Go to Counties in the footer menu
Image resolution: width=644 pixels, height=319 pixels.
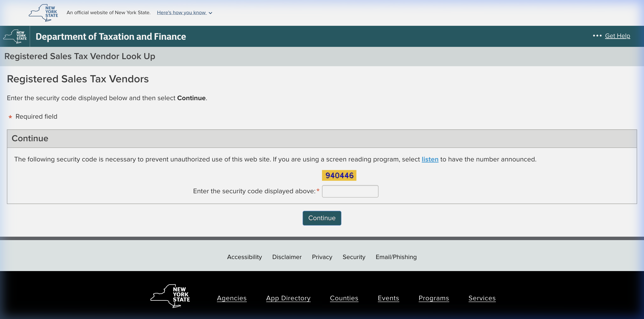[x=344, y=298]
